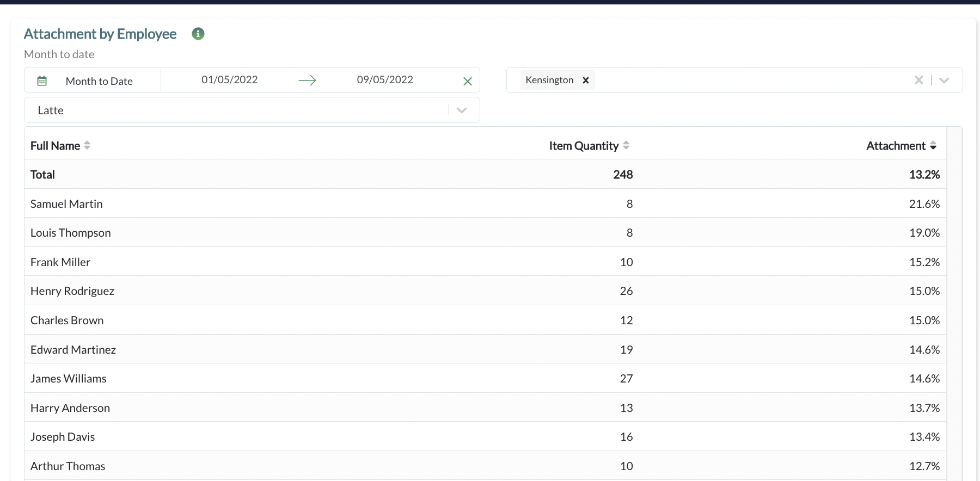
Task: Click the table's vertical scrollbar
Action: [954, 304]
